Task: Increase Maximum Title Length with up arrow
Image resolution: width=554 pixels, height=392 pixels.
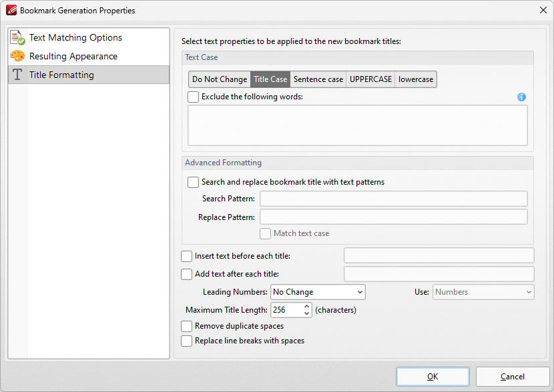Action: (x=306, y=306)
